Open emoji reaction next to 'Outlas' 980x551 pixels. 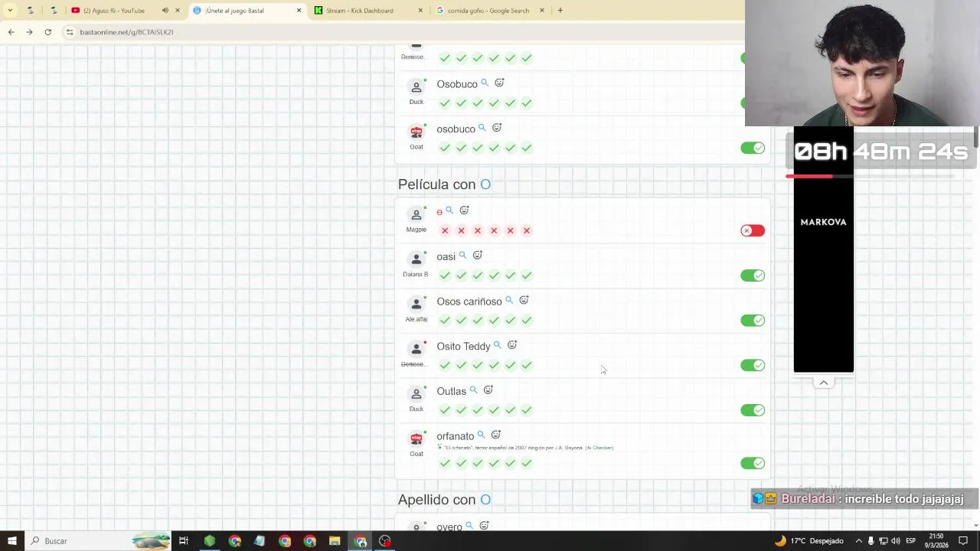click(488, 390)
